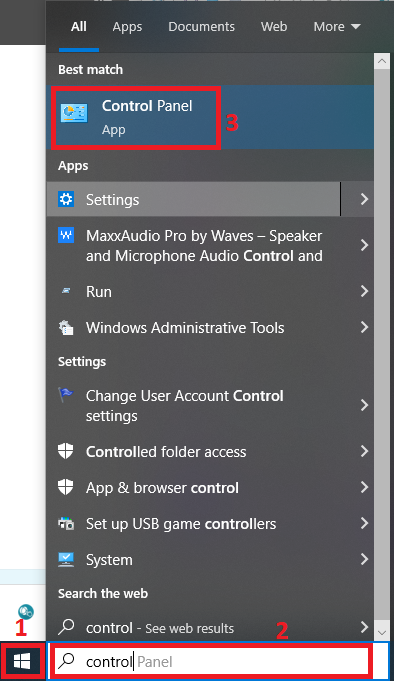Click the scrollbar down arrow

[x=382, y=633]
